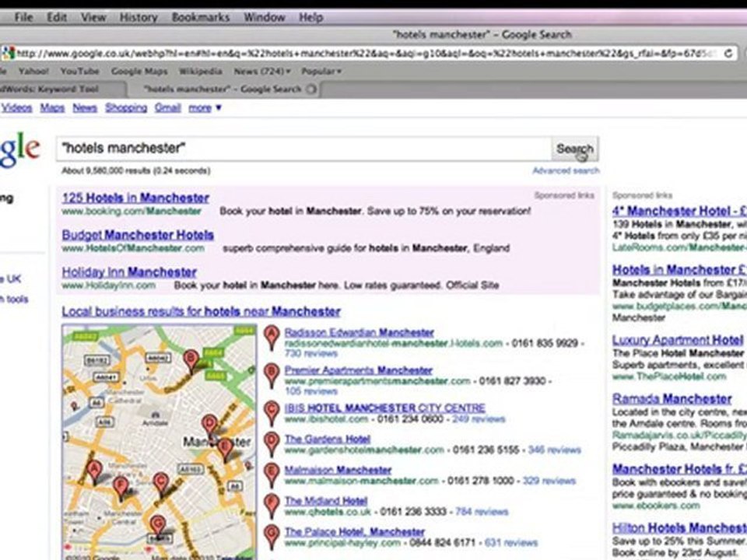Viewport: 747px width, 560px height.
Task: Switch to the AdWords Keyword Tool tab
Action: point(62,89)
